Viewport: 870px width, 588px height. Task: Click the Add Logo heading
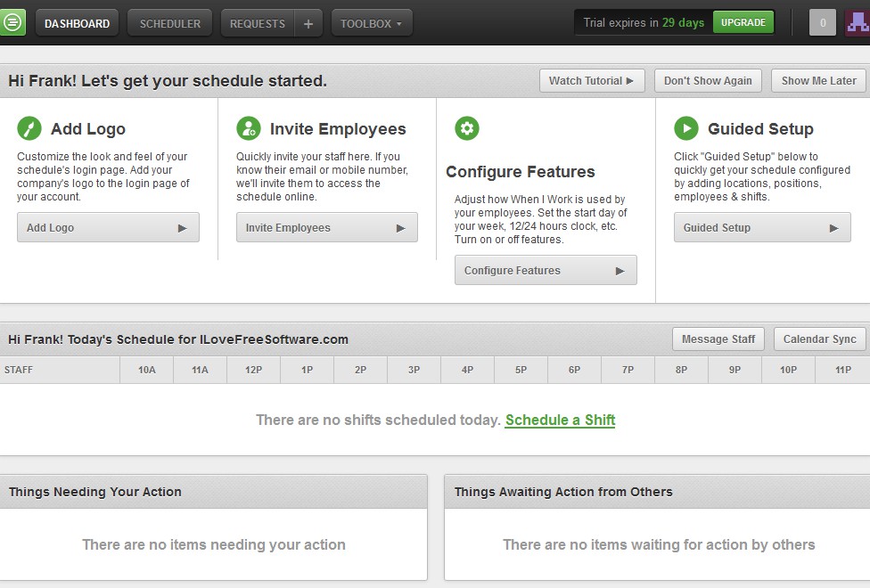[88, 128]
